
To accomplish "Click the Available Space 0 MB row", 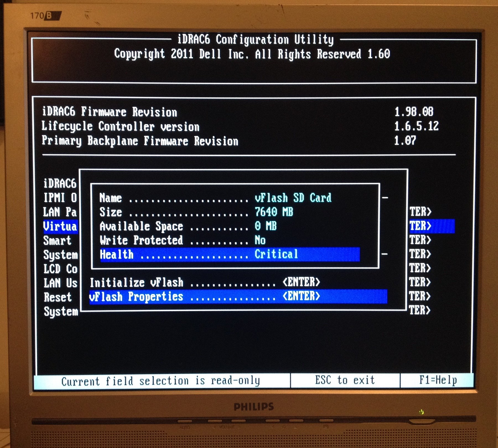I will point(188,226).
